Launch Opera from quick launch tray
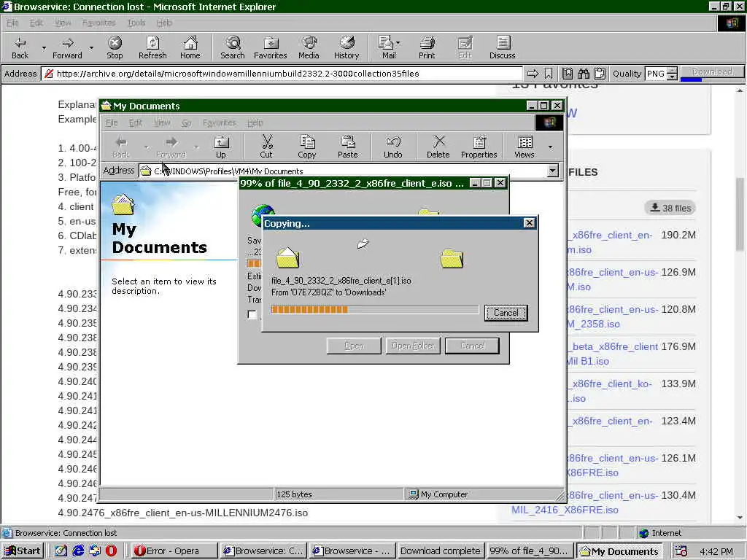The image size is (747, 560). pyautogui.click(x=111, y=551)
